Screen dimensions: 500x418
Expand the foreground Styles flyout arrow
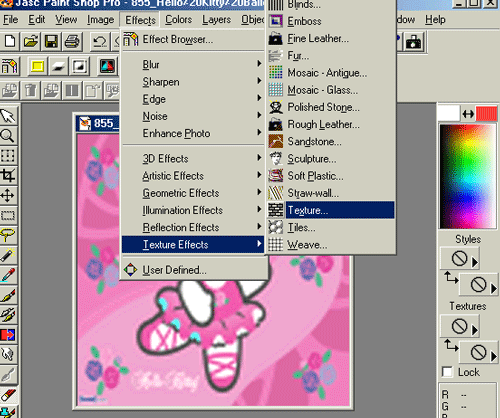475,262
